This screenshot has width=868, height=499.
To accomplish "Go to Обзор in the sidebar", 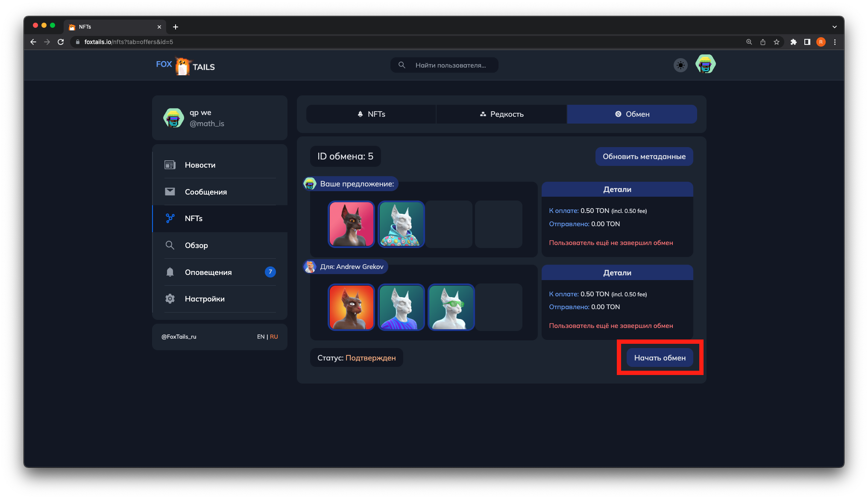I will [x=196, y=245].
